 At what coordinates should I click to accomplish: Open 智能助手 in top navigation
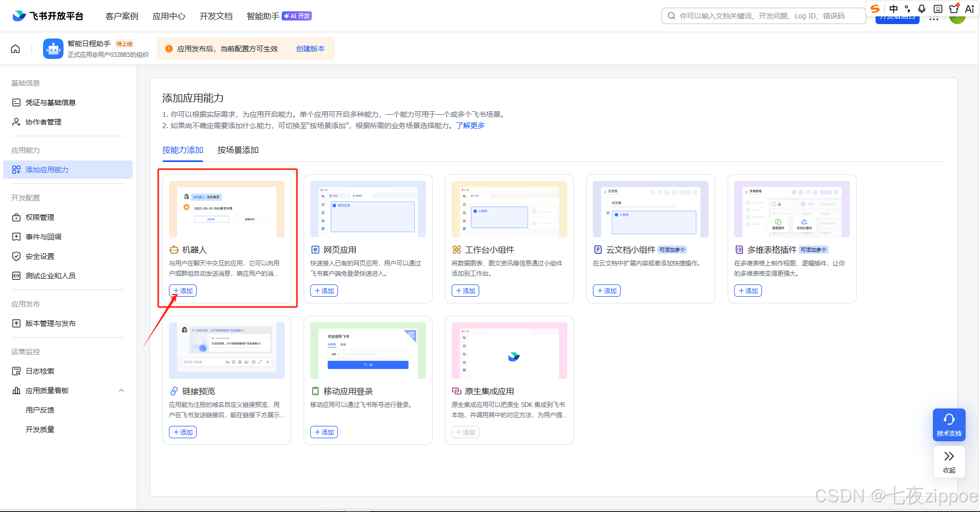[263, 16]
